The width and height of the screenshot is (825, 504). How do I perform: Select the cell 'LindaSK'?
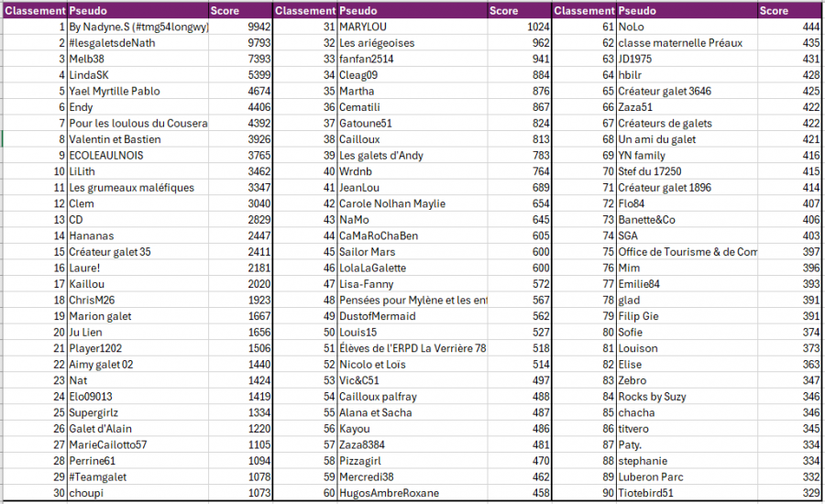pyautogui.click(x=137, y=75)
